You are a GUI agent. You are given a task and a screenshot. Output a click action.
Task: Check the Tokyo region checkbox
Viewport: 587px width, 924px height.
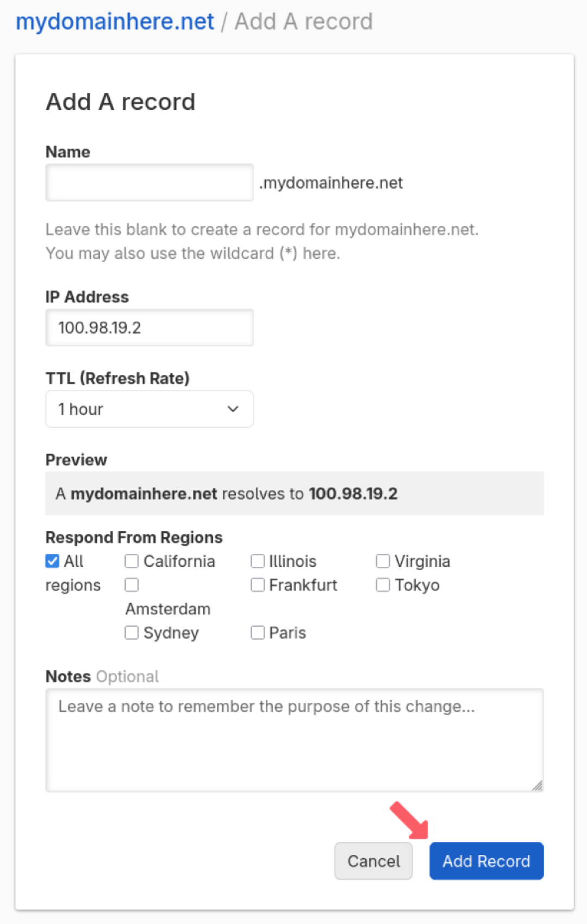coord(383,585)
